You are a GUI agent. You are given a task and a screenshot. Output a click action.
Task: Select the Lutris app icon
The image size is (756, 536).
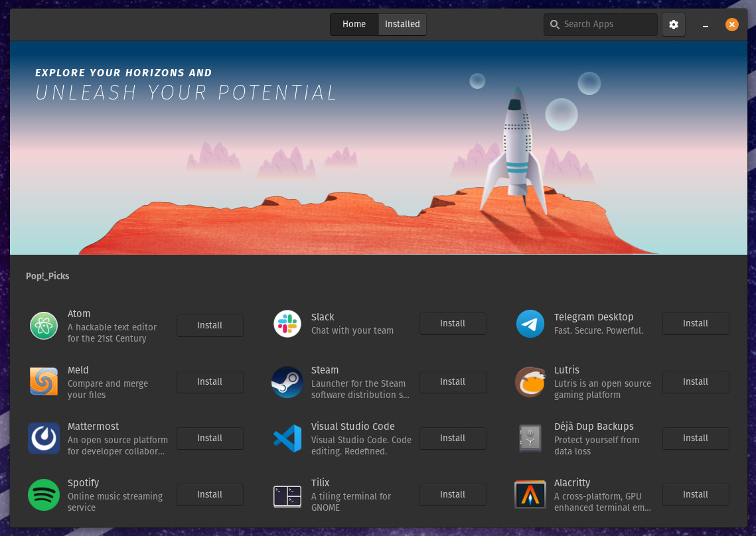click(530, 381)
